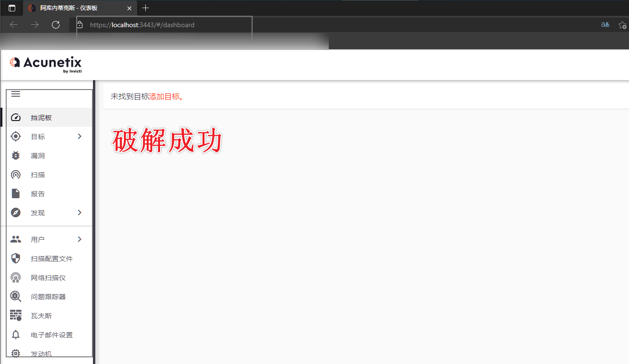The width and height of the screenshot is (629, 364).
Task: Expand the 用户 submenu chevron
Action: (x=80, y=239)
